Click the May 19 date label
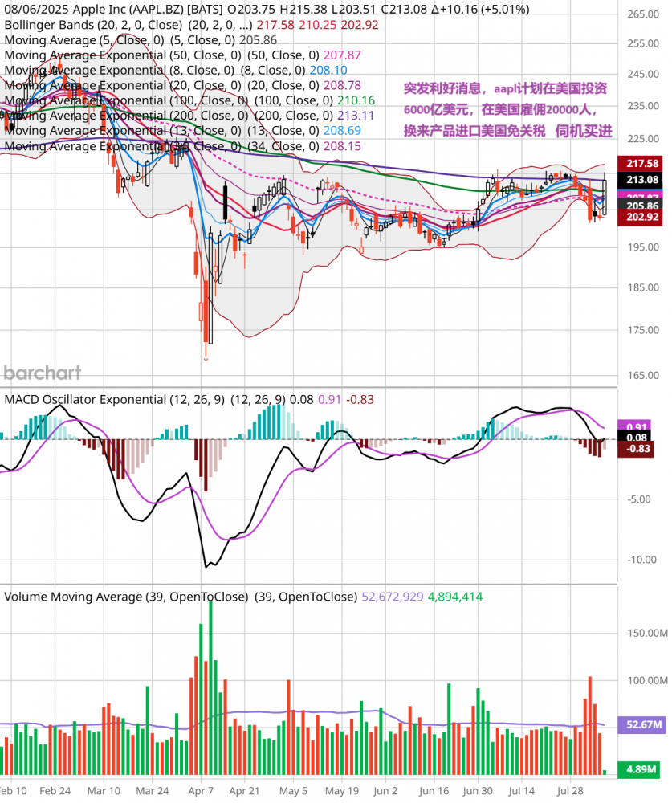 point(342,791)
